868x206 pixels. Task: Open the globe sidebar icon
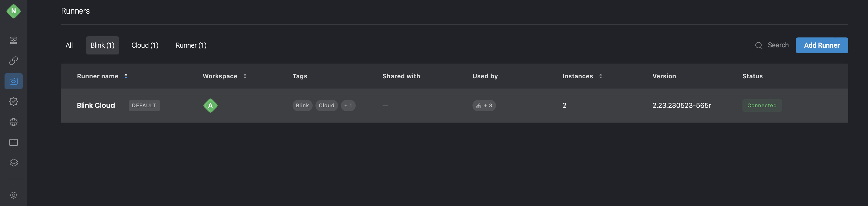point(14,122)
